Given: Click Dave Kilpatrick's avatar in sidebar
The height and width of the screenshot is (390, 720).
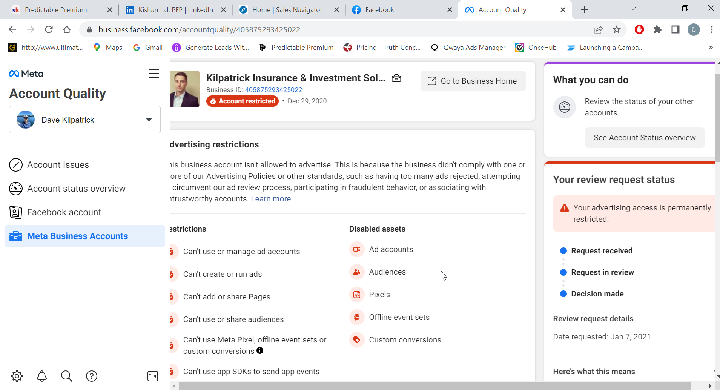Looking at the screenshot, I should pyautogui.click(x=26, y=120).
